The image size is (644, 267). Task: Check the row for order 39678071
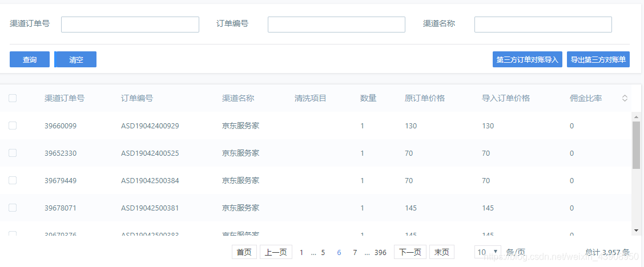[13, 208]
